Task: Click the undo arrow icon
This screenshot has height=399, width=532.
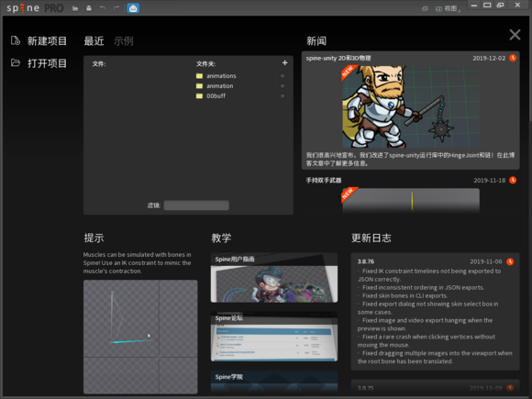Action: (x=103, y=8)
